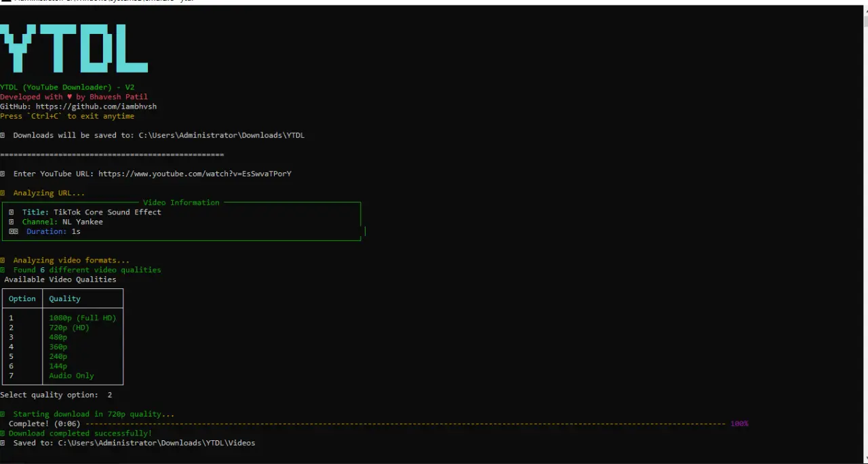The width and height of the screenshot is (868, 464).
Task: Click 'Download completed successfully!' message
Action: (80, 433)
